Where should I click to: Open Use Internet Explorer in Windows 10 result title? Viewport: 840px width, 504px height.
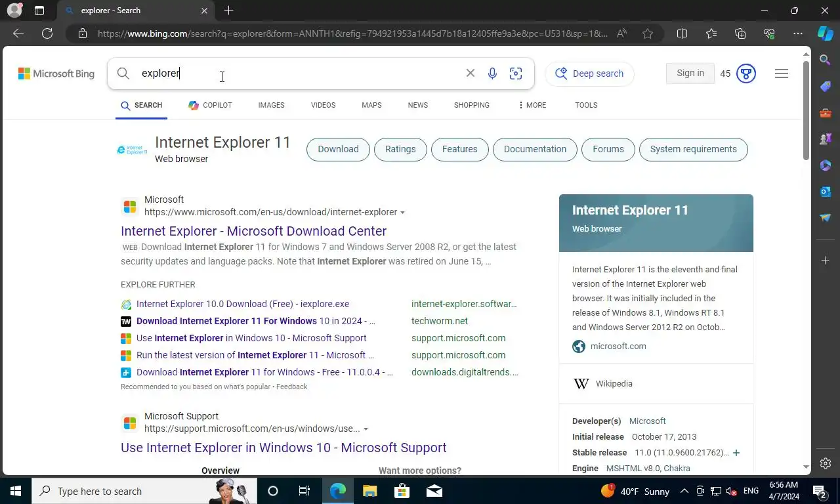[283, 448]
